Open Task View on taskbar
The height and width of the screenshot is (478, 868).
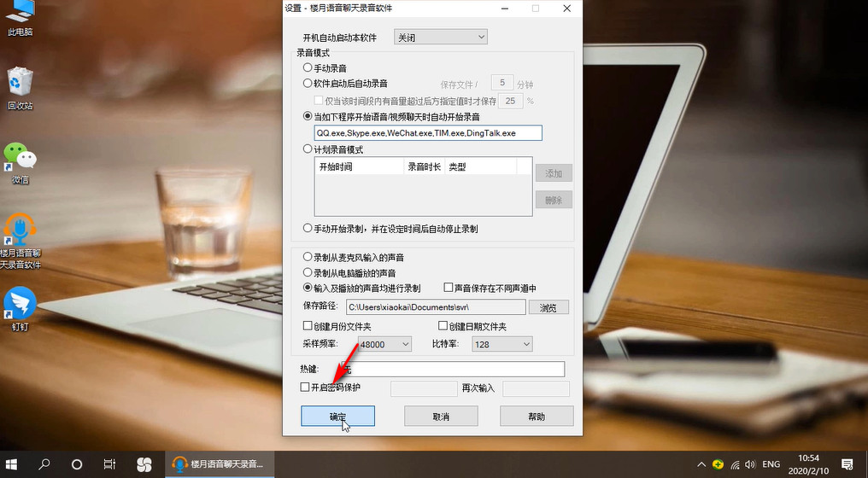point(109,464)
